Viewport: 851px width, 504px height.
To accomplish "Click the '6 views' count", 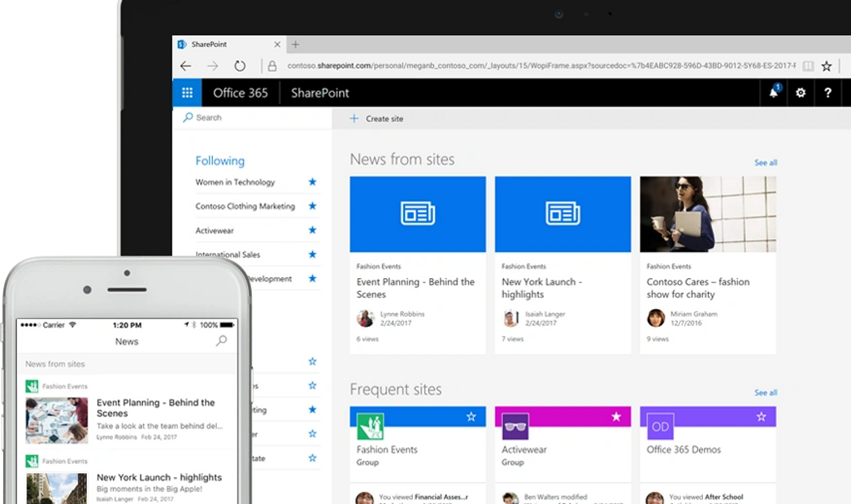I will point(367,339).
